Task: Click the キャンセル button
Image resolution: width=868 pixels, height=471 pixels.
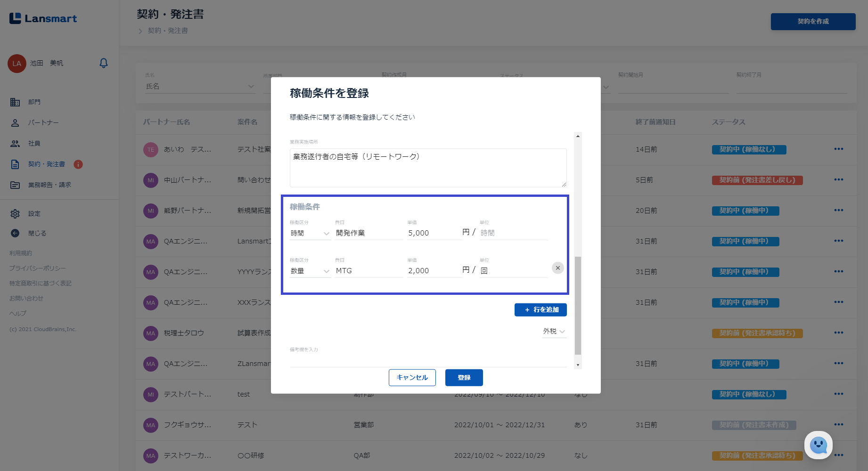Action: 412,378
